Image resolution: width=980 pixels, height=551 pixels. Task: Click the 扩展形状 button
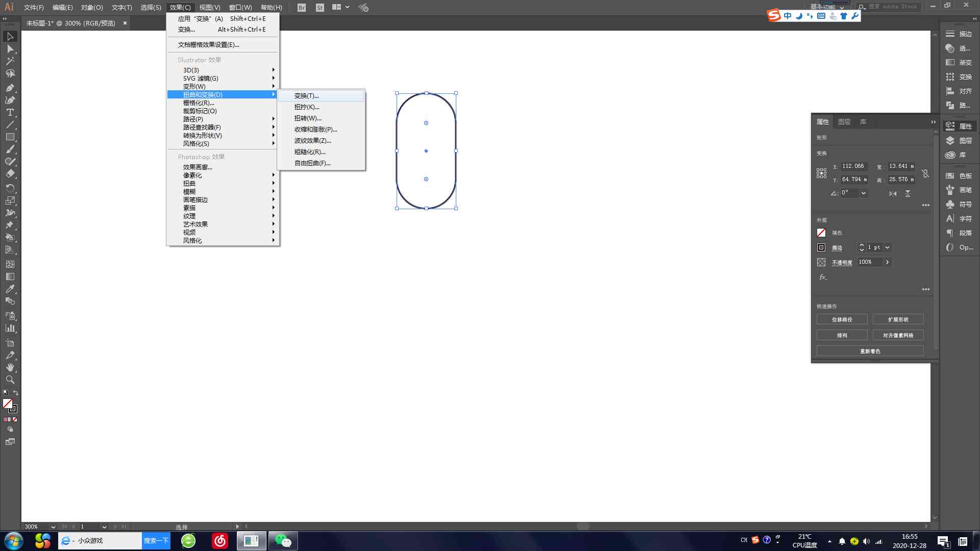[898, 319]
